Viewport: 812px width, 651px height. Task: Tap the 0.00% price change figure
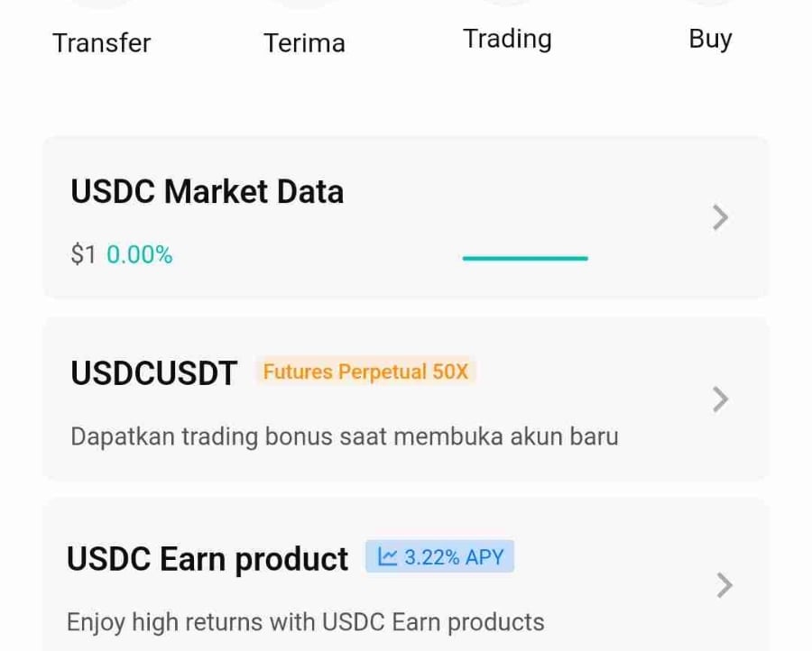click(x=139, y=255)
